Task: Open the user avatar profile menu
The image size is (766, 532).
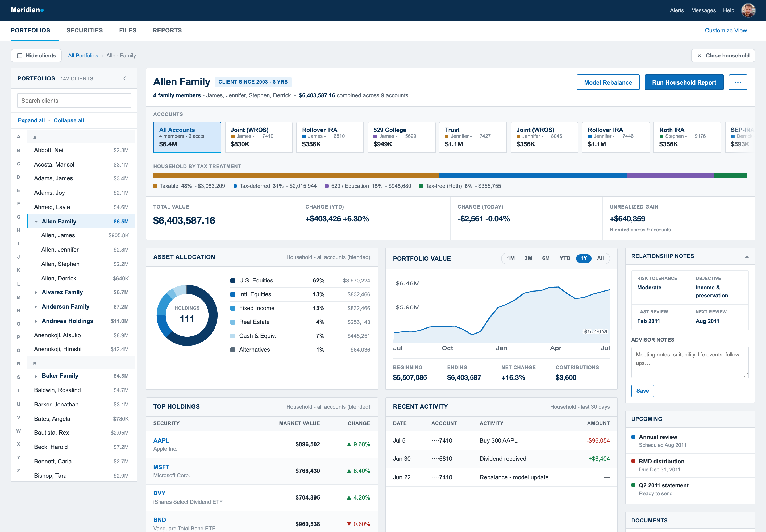Action: coord(748,10)
